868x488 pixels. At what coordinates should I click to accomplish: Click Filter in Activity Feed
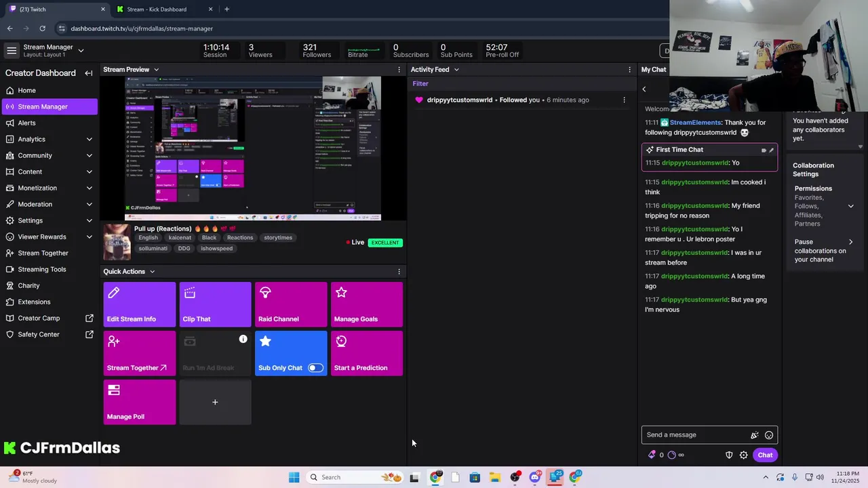coord(420,83)
